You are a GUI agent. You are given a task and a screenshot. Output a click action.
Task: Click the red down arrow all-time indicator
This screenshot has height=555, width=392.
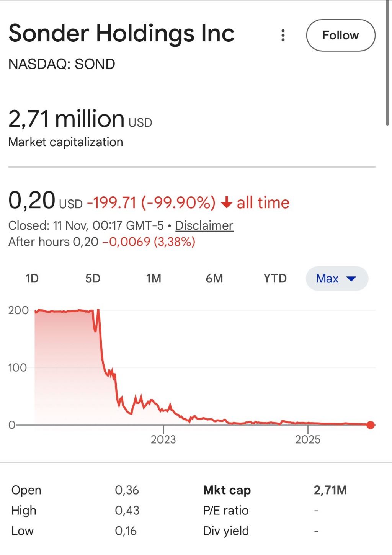pyautogui.click(x=227, y=202)
